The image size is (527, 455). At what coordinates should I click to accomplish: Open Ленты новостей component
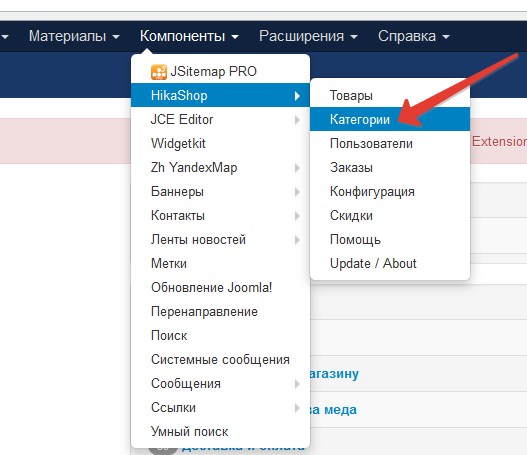[x=220, y=240]
